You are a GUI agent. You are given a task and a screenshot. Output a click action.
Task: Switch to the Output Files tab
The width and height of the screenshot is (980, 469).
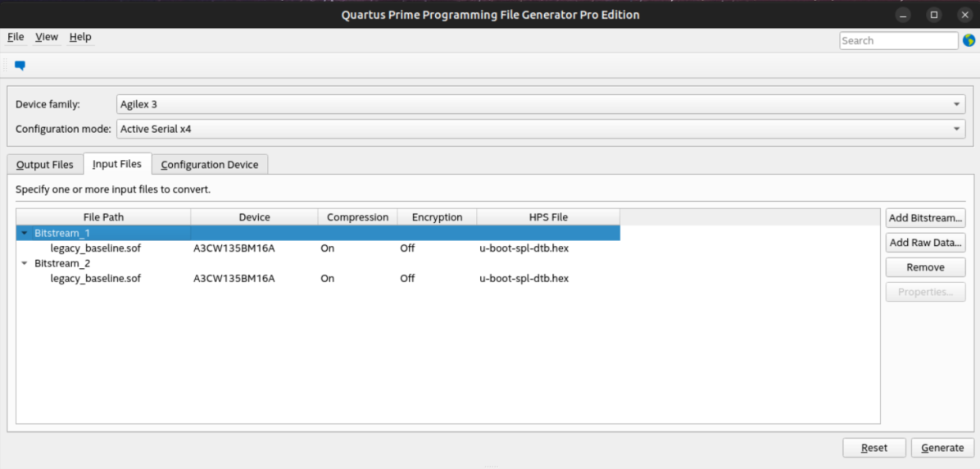pos(45,165)
